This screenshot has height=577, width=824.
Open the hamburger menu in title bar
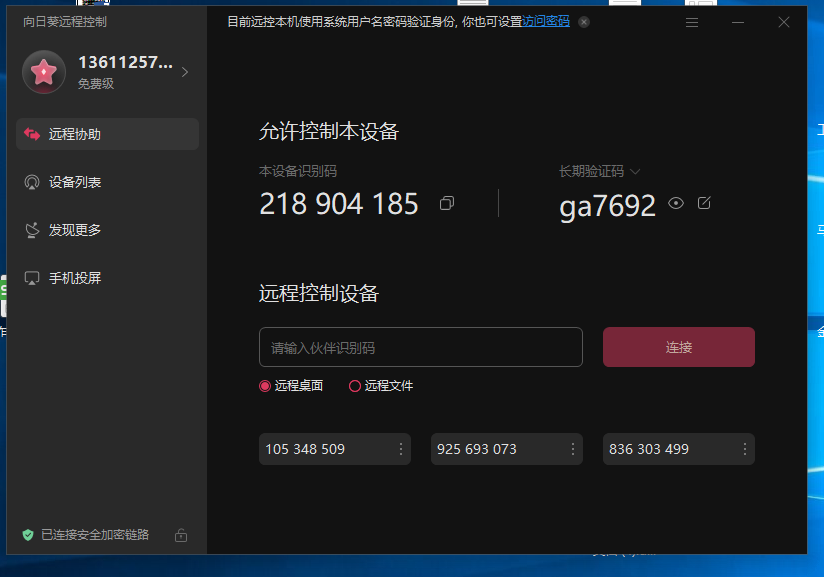click(692, 22)
